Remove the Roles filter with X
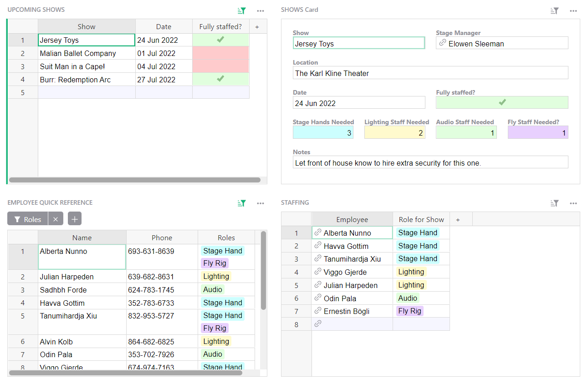This screenshot has height=384, width=588. [56, 219]
